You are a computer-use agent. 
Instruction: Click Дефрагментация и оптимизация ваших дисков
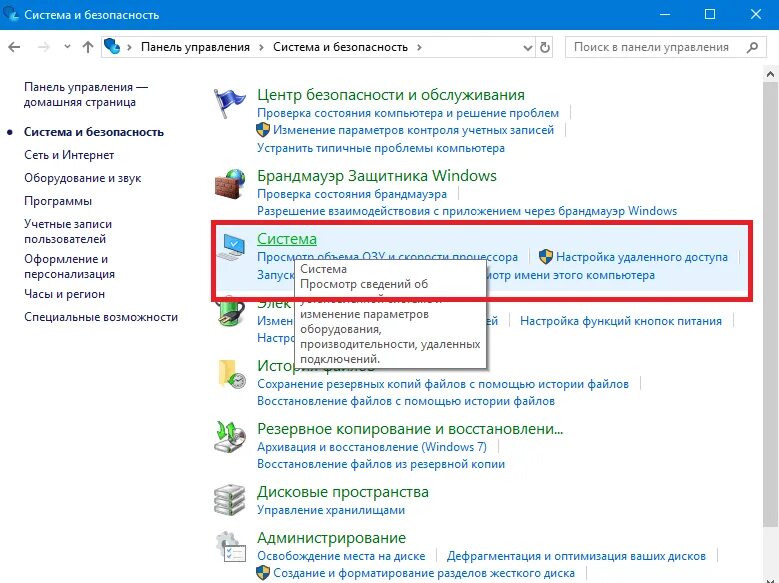pos(576,556)
